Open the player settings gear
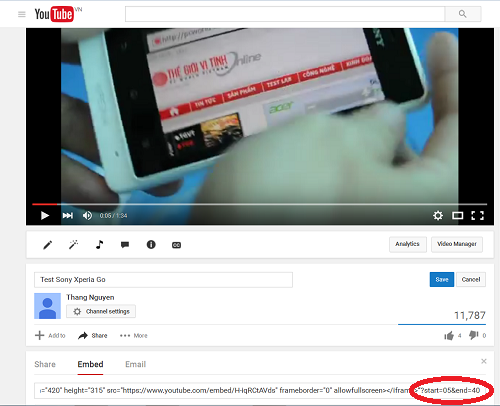Image resolution: width=500 pixels, height=406 pixels. [438, 216]
